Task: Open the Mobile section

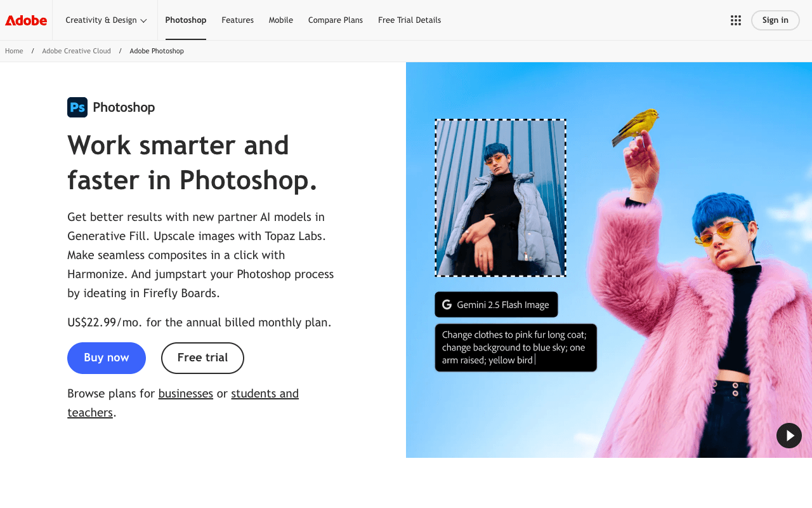Action: point(280,20)
